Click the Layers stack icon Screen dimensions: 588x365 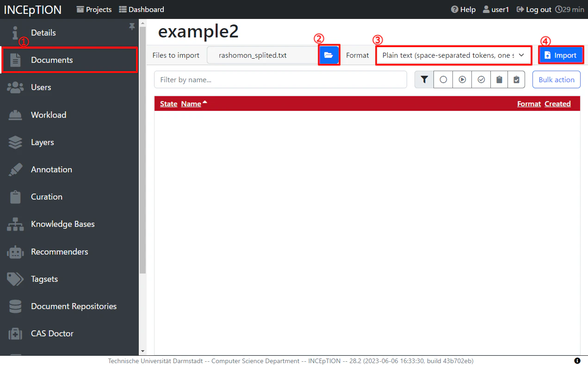click(x=15, y=142)
